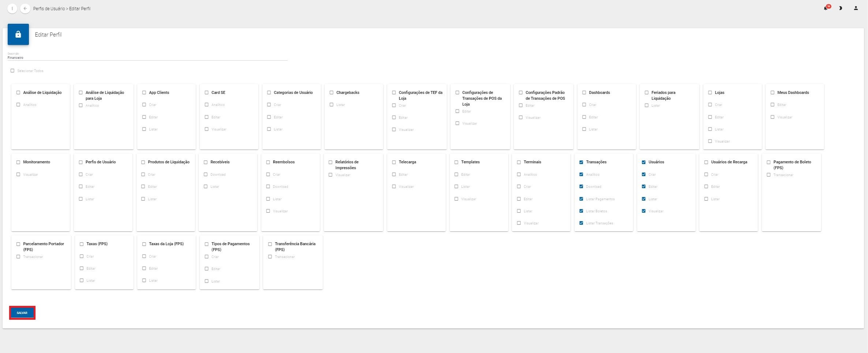
Task: Click the blue lock icon
Action: tap(18, 34)
